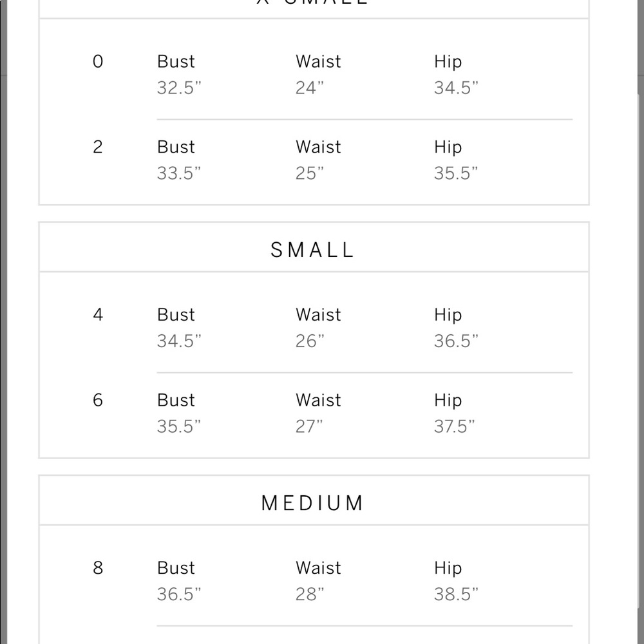Select the MEDIUM section header
The height and width of the screenshot is (644, 644).
pyautogui.click(x=312, y=503)
